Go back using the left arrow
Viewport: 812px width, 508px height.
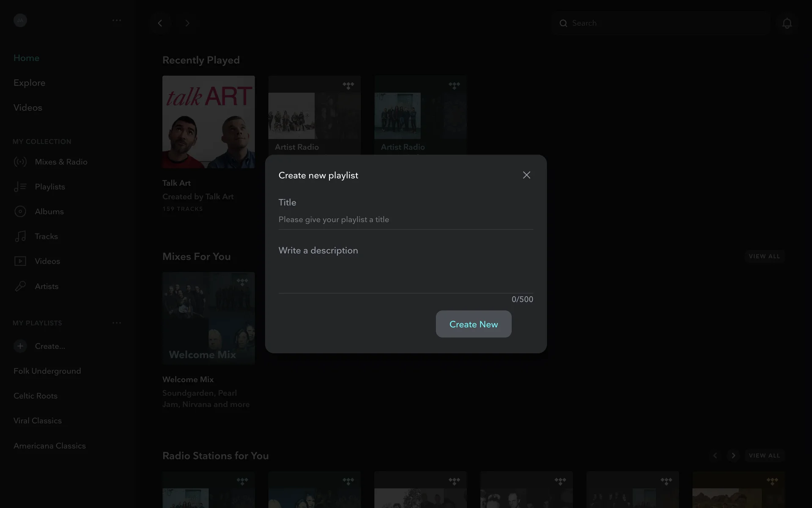click(160, 23)
